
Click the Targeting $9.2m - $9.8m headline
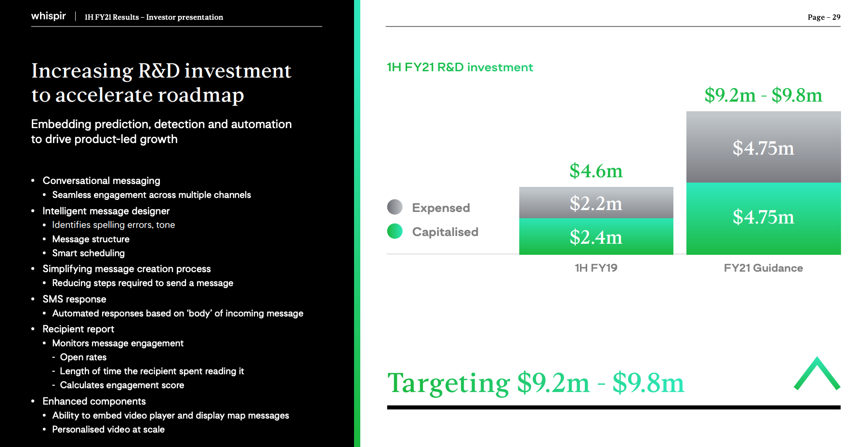pos(536,383)
